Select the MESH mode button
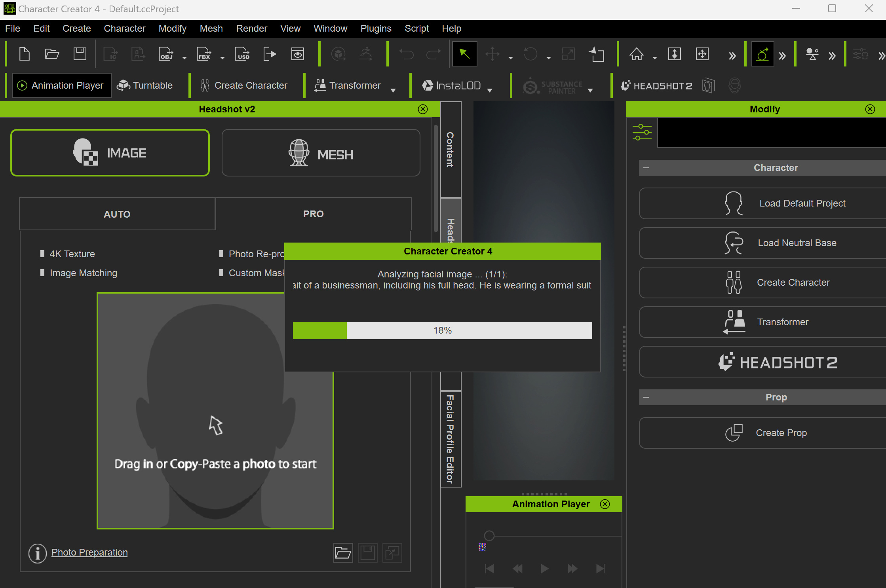This screenshot has width=886, height=588. (x=321, y=153)
